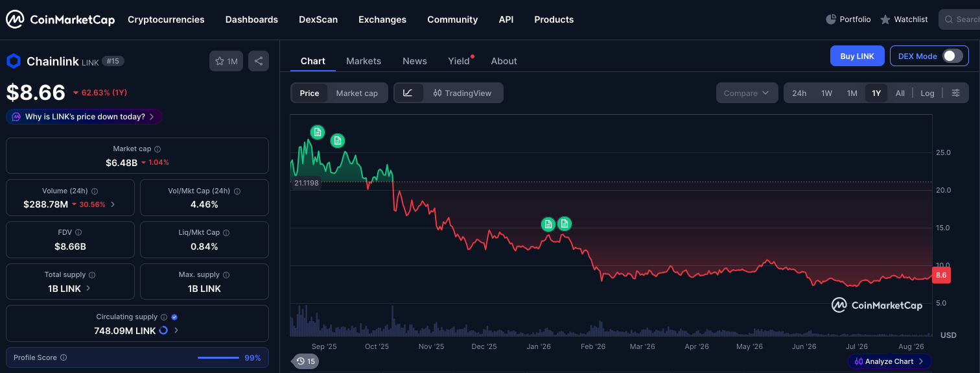
Task: Click the Analyze Chart button
Action: [890, 361]
